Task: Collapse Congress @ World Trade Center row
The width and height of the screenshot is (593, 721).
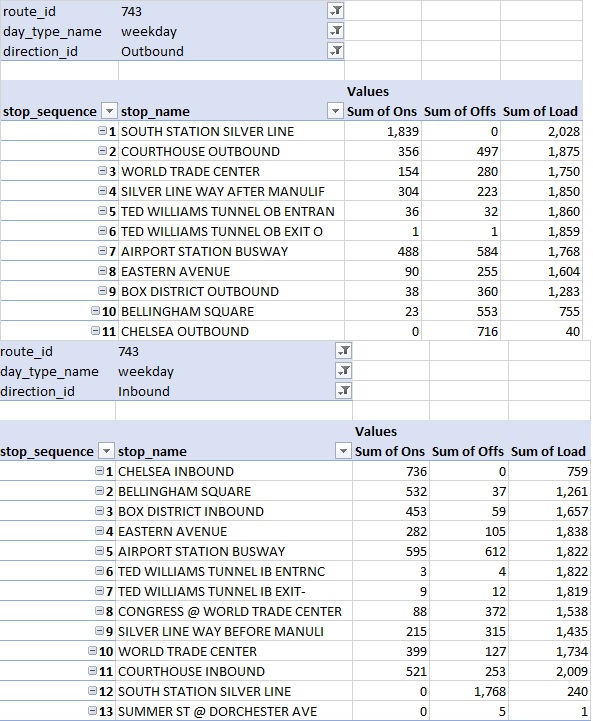Action: [x=99, y=611]
